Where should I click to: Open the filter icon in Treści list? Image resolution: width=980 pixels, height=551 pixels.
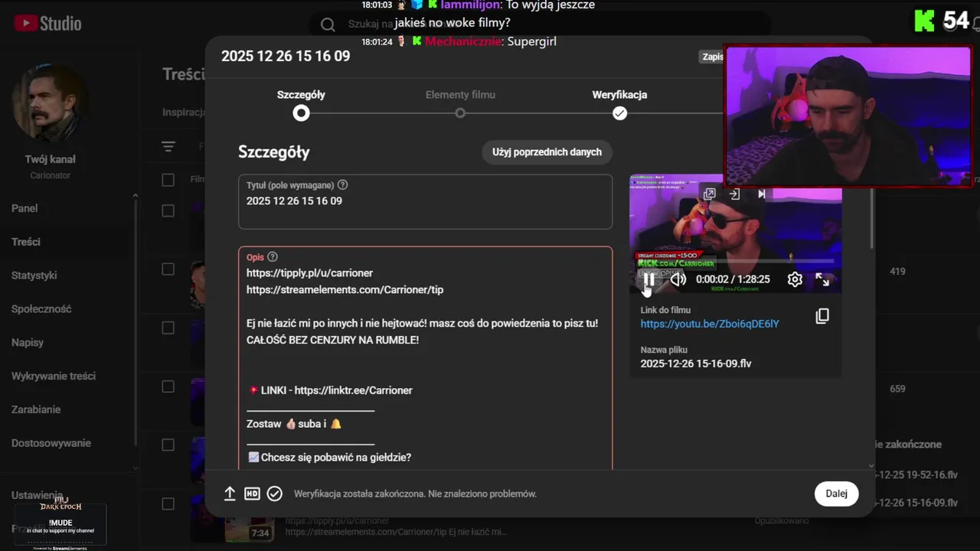coord(168,146)
